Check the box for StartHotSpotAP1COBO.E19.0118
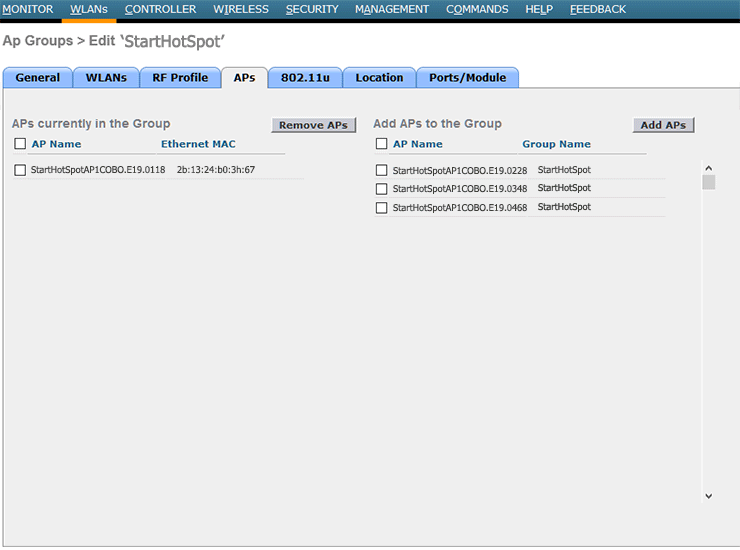Image resolution: width=740 pixels, height=550 pixels. coord(20,170)
